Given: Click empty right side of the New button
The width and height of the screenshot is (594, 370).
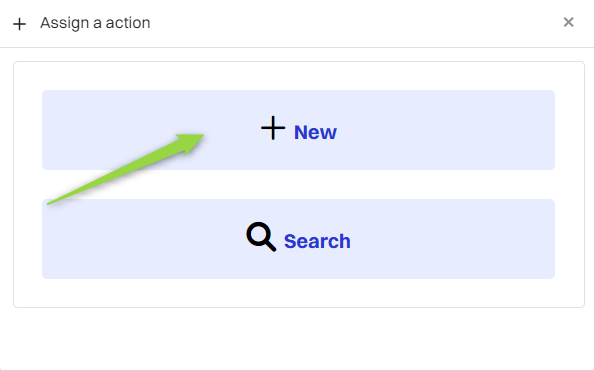Looking at the screenshot, I should coord(455,130).
